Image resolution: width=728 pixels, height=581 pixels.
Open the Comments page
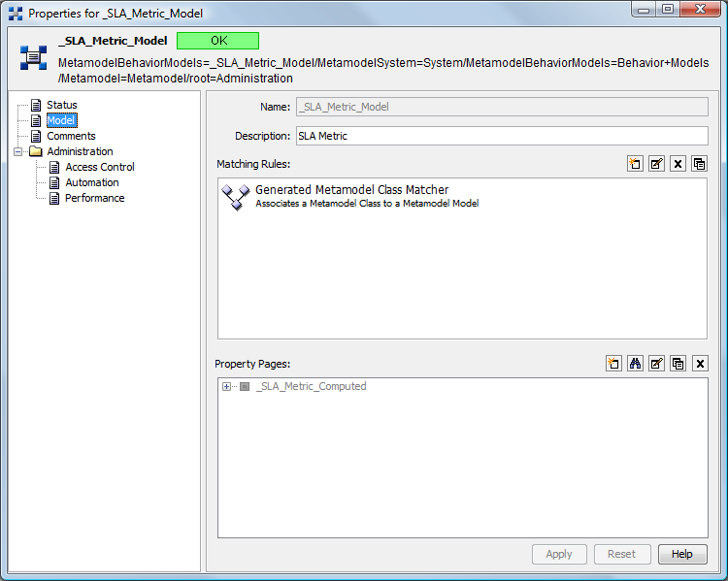(x=71, y=136)
